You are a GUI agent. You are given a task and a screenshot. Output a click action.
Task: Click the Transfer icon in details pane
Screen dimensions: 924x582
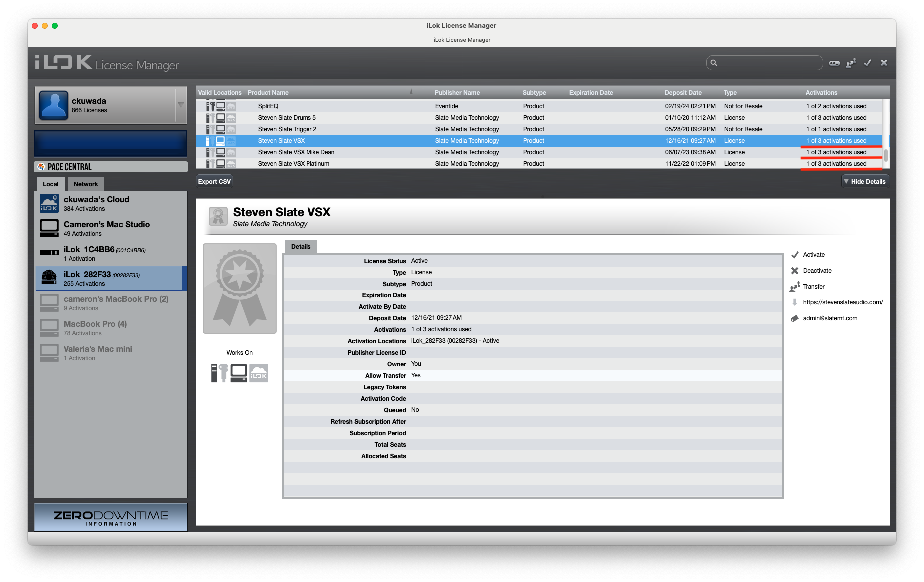[795, 287]
